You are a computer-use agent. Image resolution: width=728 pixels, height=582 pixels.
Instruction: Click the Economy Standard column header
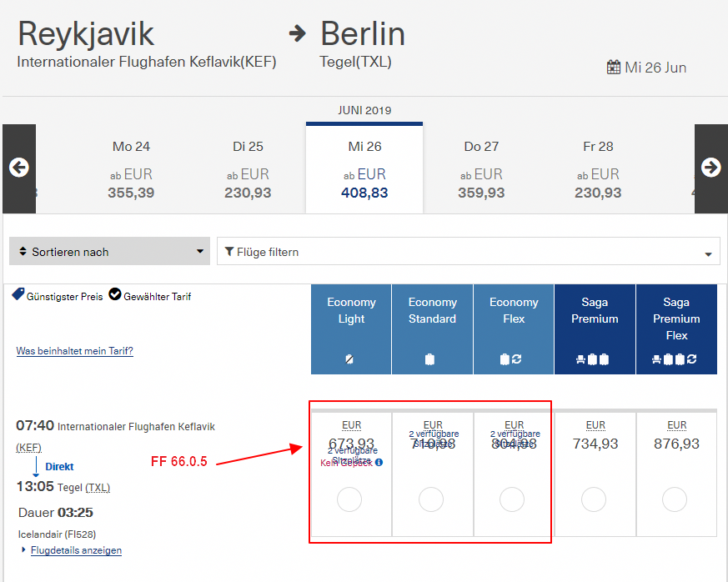click(x=432, y=310)
